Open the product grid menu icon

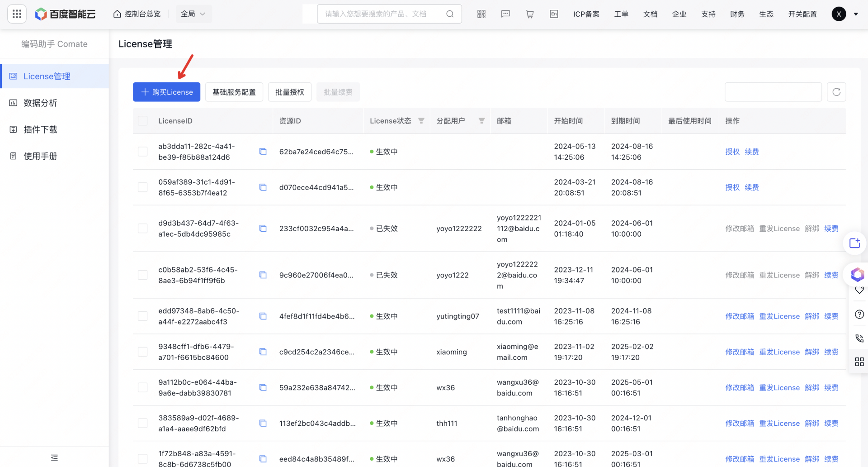point(17,14)
